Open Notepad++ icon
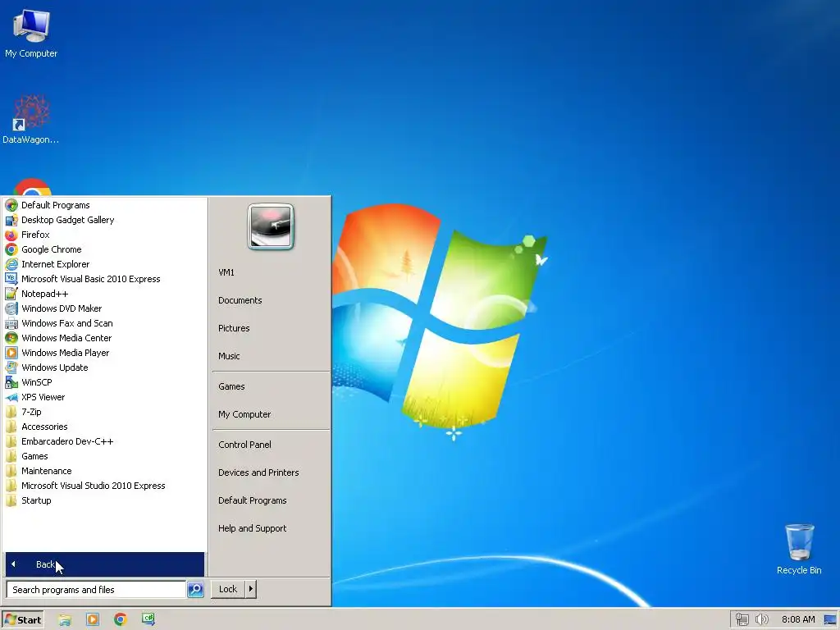The width and height of the screenshot is (840, 630). [11, 294]
